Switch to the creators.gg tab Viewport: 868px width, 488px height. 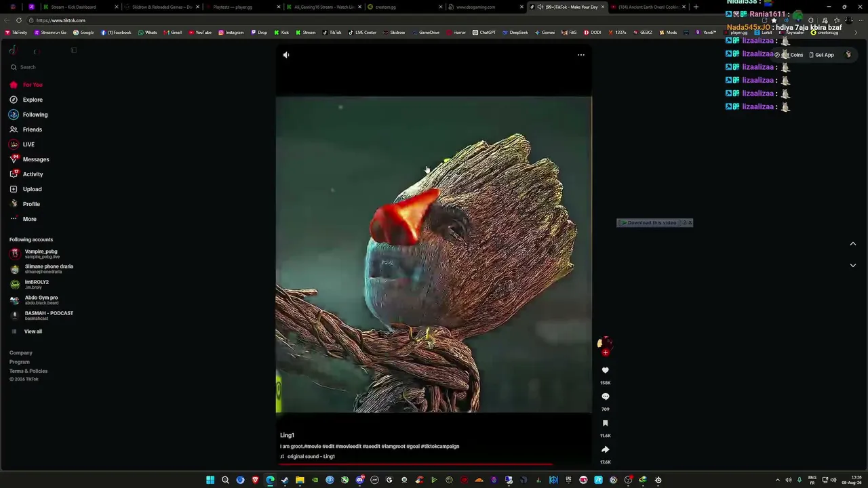(x=404, y=7)
